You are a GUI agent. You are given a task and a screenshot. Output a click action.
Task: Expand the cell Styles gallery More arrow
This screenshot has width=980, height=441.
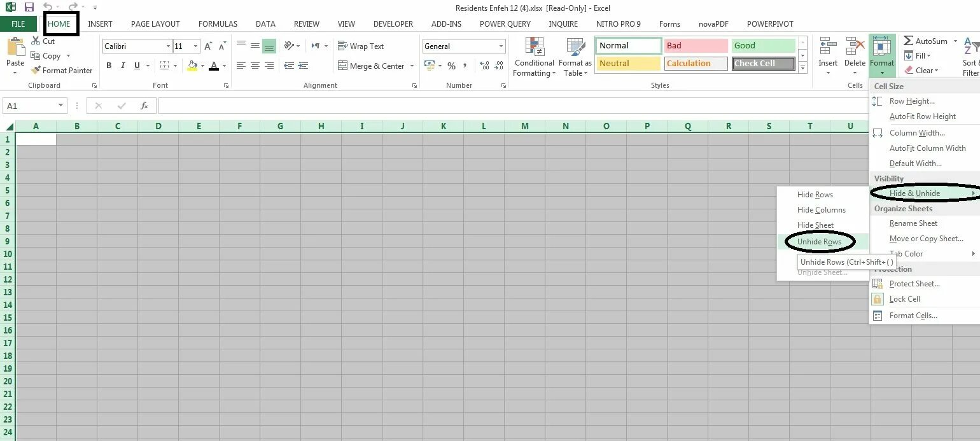point(802,69)
